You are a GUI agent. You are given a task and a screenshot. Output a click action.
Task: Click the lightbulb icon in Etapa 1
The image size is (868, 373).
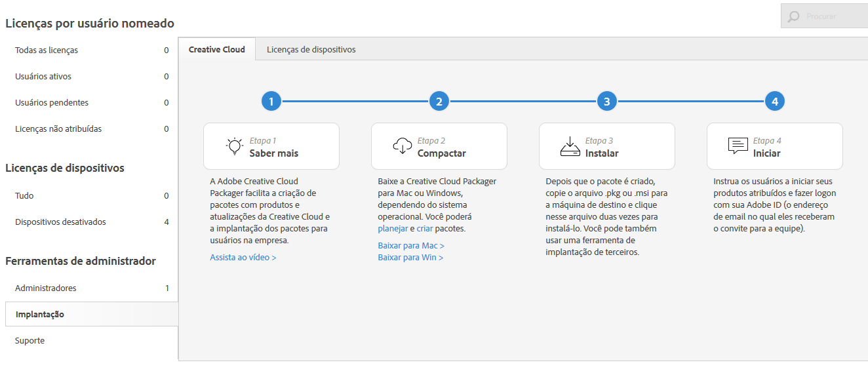coord(235,146)
